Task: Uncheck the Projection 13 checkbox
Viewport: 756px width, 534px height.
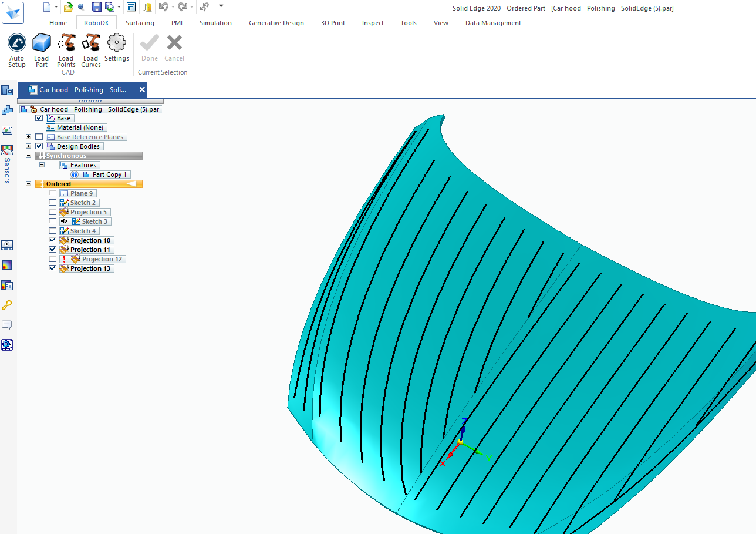Action: (x=53, y=268)
